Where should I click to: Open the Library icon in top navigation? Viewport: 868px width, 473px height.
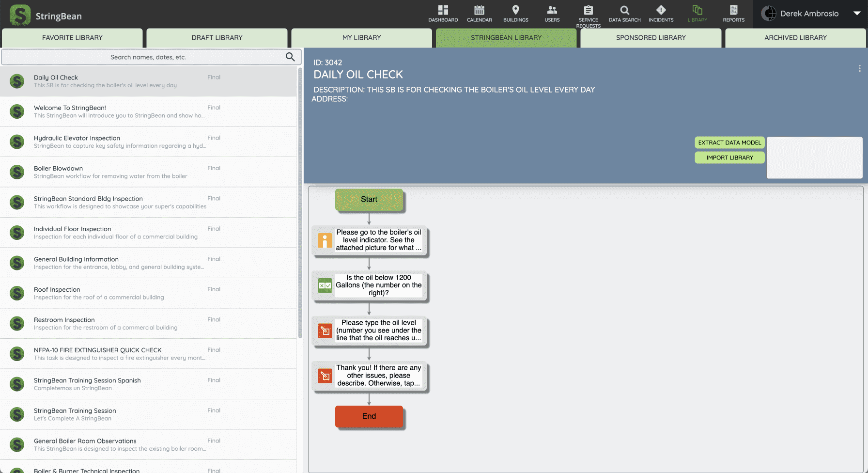point(697,10)
